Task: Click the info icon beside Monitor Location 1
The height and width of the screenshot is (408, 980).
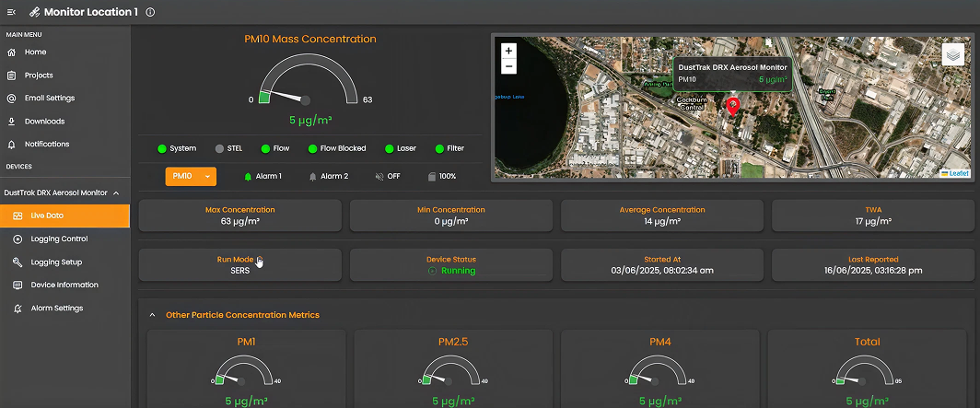Action: pyautogui.click(x=150, y=12)
